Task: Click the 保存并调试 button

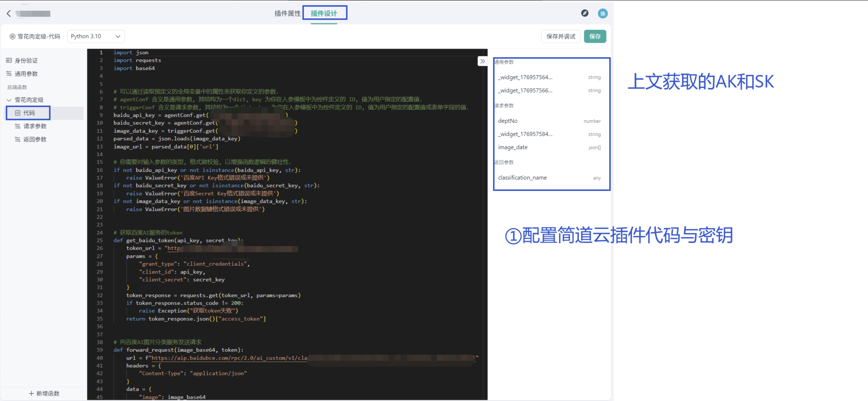Action: [x=561, y=36]
